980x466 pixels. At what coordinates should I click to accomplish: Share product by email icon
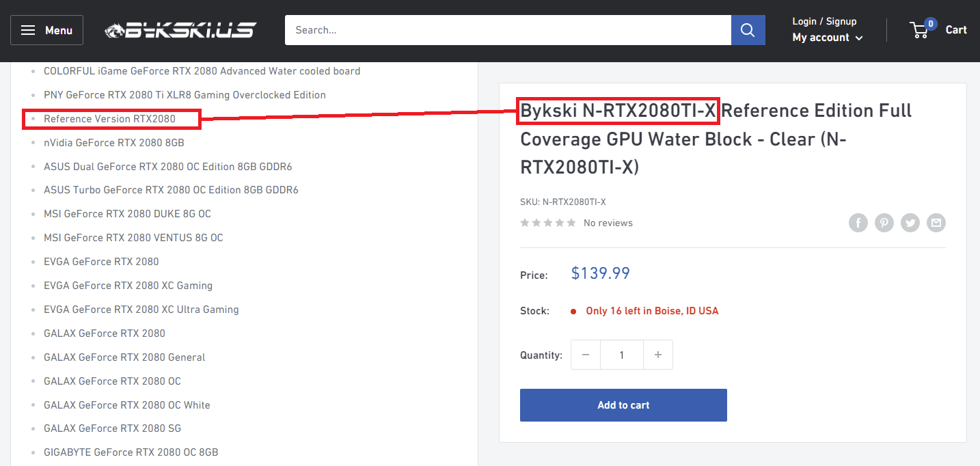[x=936, y=223]
